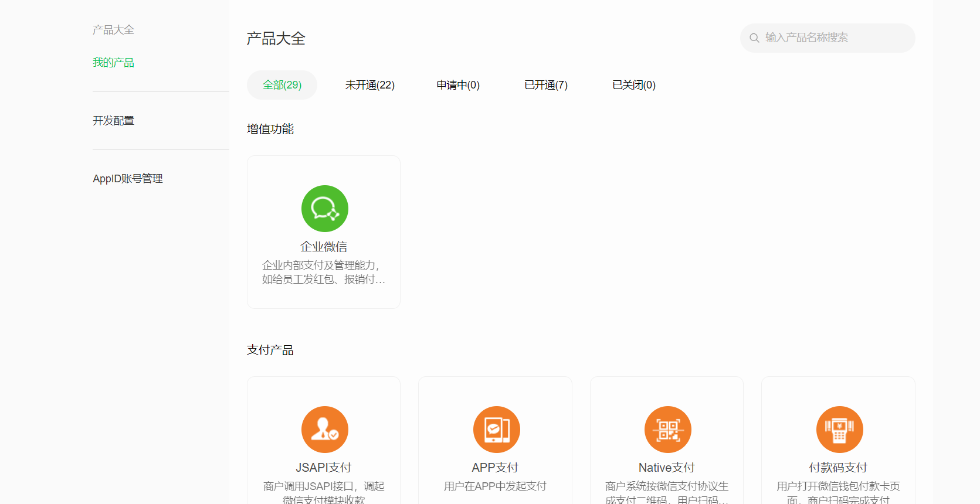Switch to the 已关闭(0) tab
This screenshot has width=980, height=504.
coord(634,85)
